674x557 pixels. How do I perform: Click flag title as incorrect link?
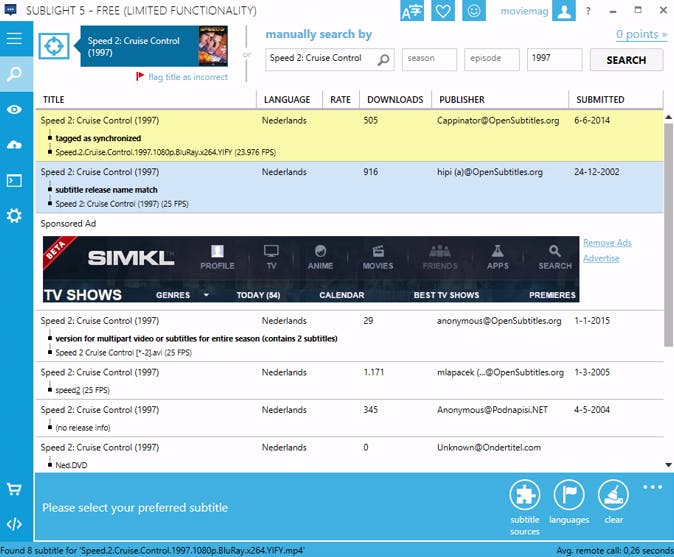(188, 77)
